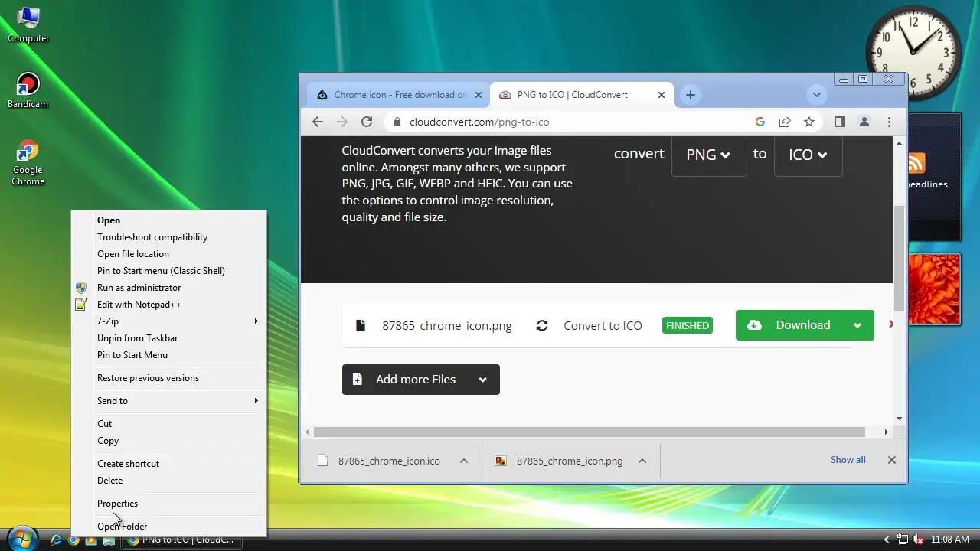Open the Chrome tab search dropdown
This screenshot has width=980, height=551.
(817, 95)
